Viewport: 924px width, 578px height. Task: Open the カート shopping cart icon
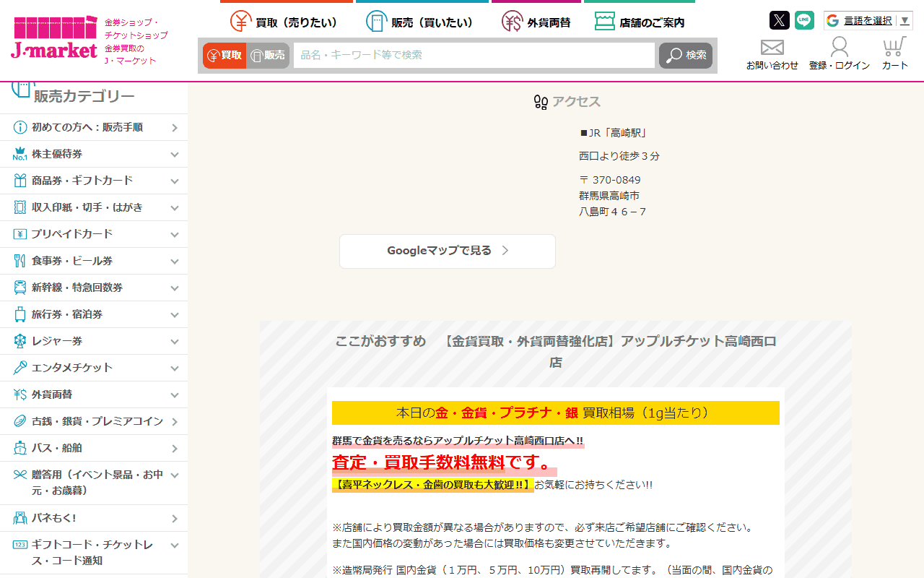(x=894, y=47)
